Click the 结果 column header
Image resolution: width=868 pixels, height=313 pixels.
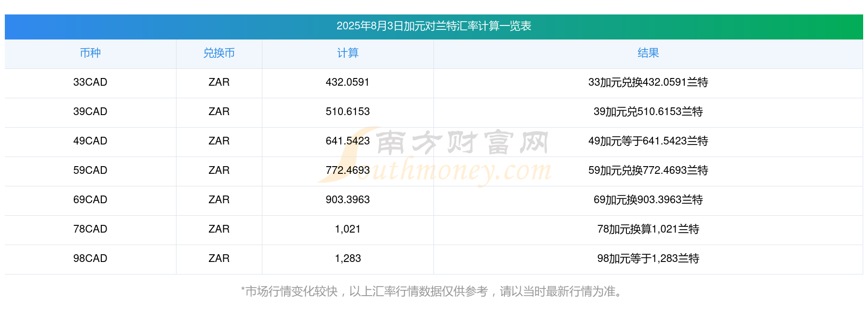(x=648, y=53)
